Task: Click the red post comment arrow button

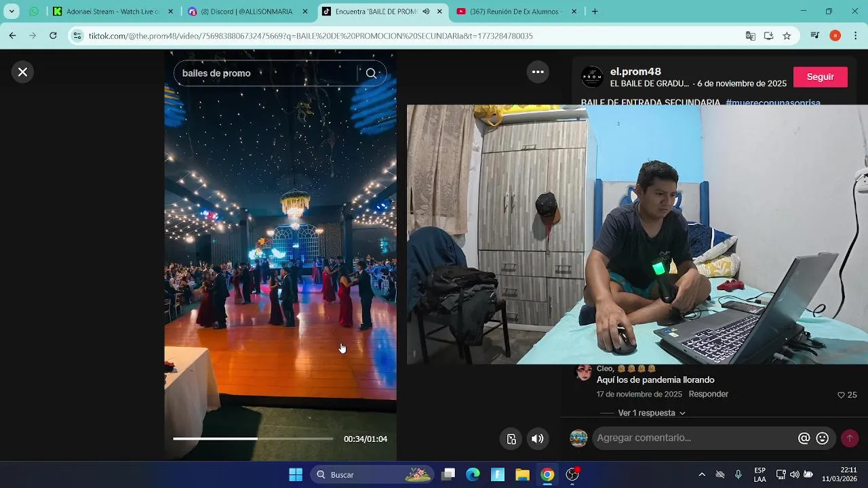Action: click(850, 439)
